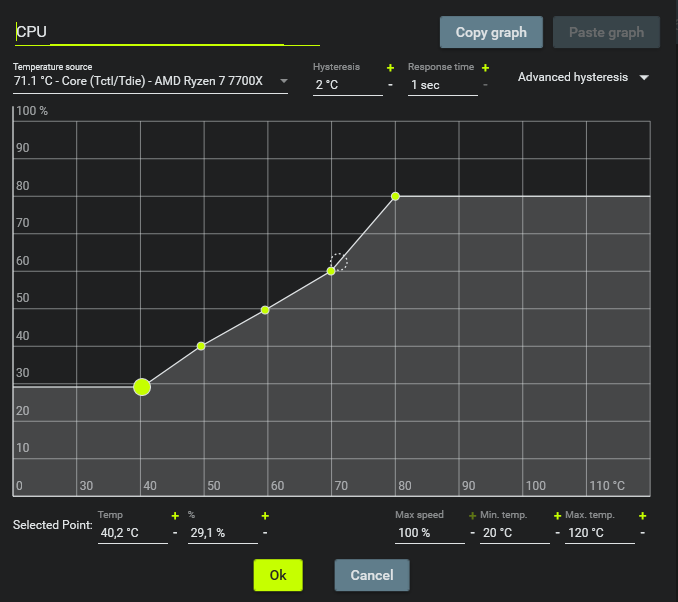
Task: Cancel the fan curve dialog
Action: [372, 575]
